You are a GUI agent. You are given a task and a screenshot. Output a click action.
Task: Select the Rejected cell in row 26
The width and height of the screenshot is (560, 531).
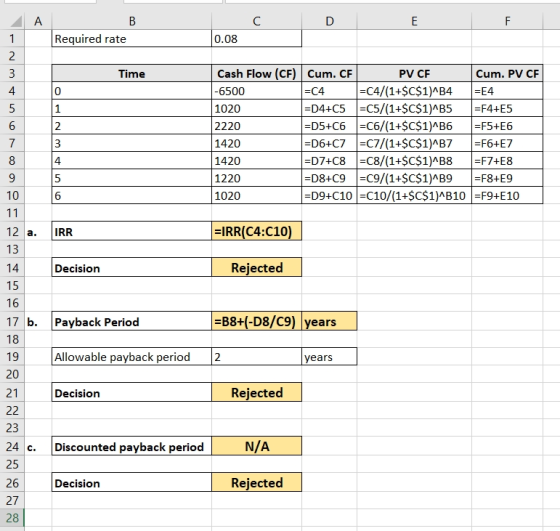tap(256, 482)
